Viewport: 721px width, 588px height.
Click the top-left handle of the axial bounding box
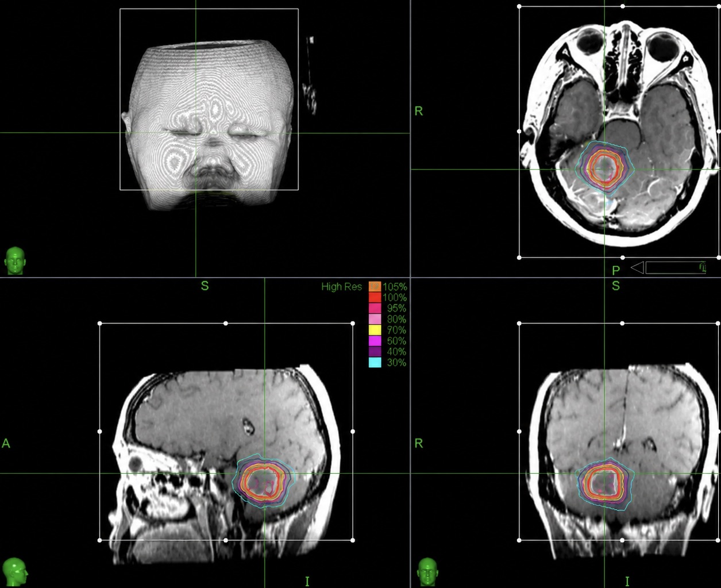coord(519,6)
